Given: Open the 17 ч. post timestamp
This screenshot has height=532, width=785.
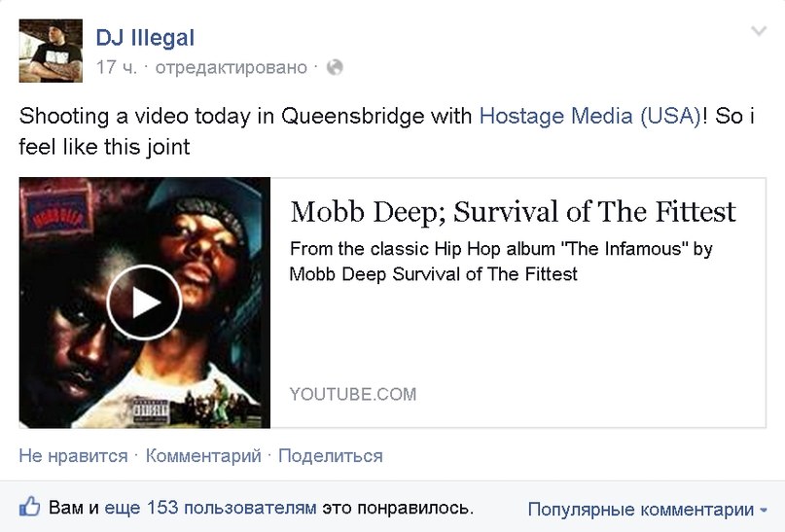Looking at the screenshot, I should point(116,67).
